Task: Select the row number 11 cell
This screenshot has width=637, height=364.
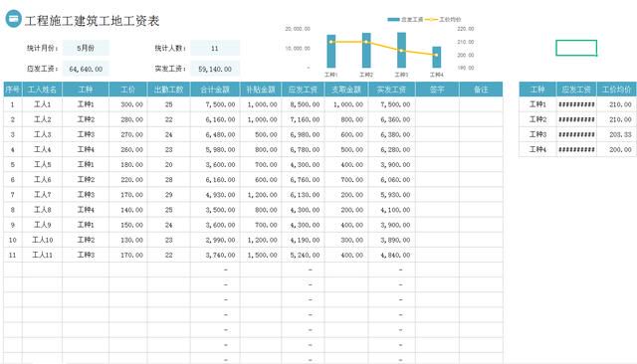Action: click(x=13, y=256)
